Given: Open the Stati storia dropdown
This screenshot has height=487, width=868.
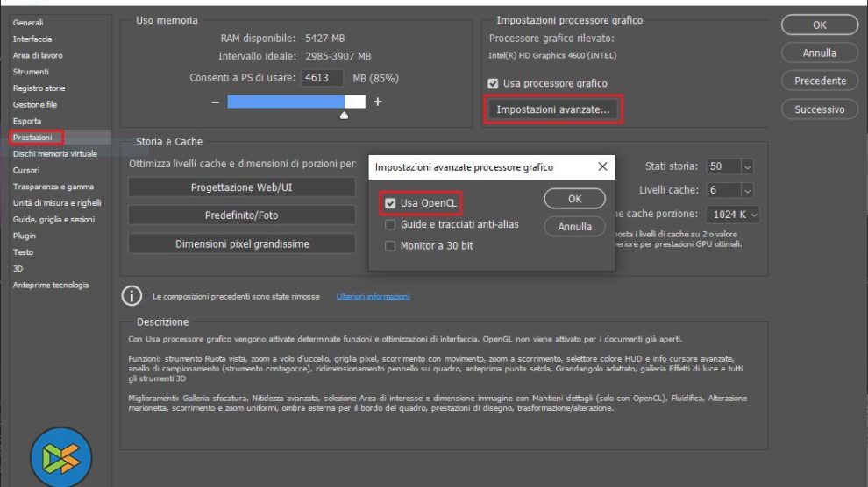Looking at the screenshot, I should tap(747, 166).
